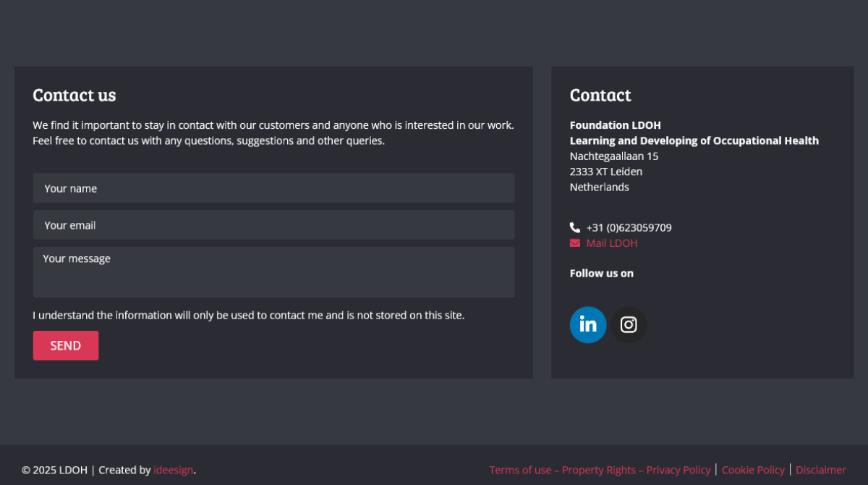Click the envelope icon beside Mail LDOH
The height and width of the screenshot is (485, 868).
point(575,243)
